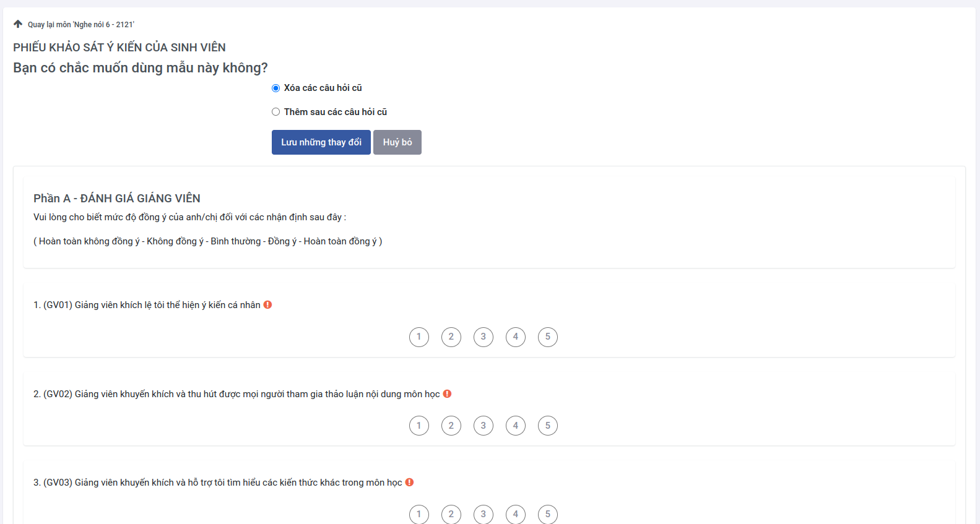Pick rating 1 for question GV02

pyautogui.click(x=419, y=426)
